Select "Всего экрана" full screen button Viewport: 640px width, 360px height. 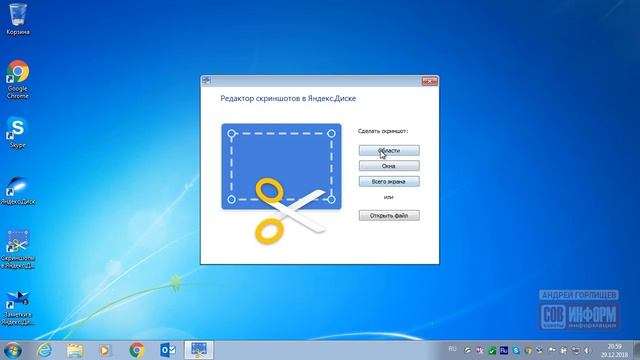coord(389,182)
